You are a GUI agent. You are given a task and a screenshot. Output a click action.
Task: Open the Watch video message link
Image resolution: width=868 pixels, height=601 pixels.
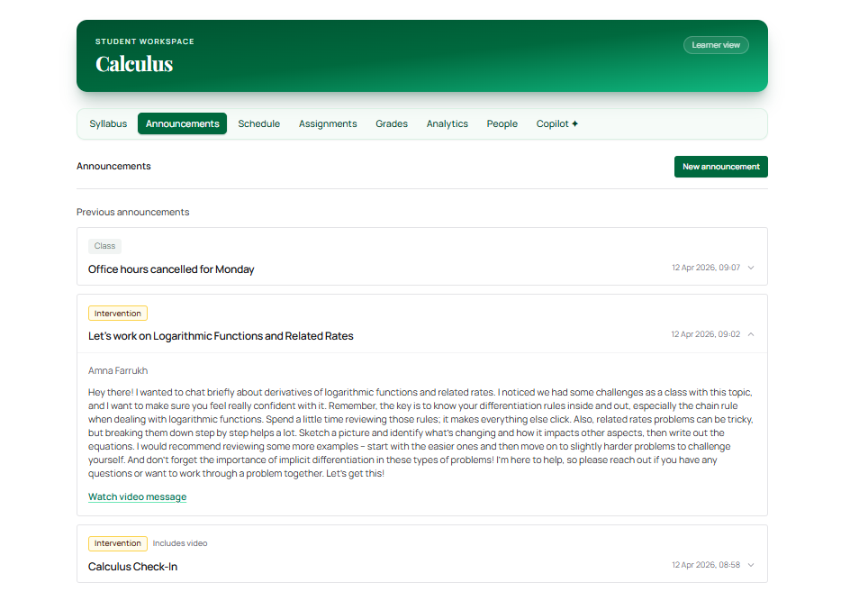137,496
